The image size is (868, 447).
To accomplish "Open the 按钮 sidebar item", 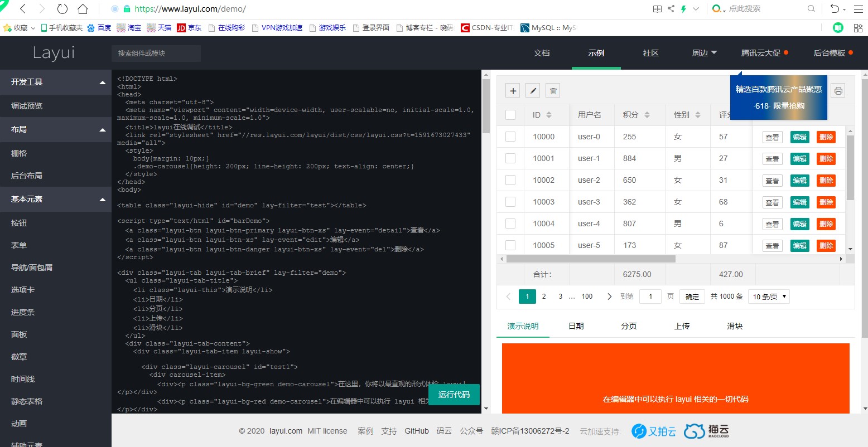I will pos(56,223).
